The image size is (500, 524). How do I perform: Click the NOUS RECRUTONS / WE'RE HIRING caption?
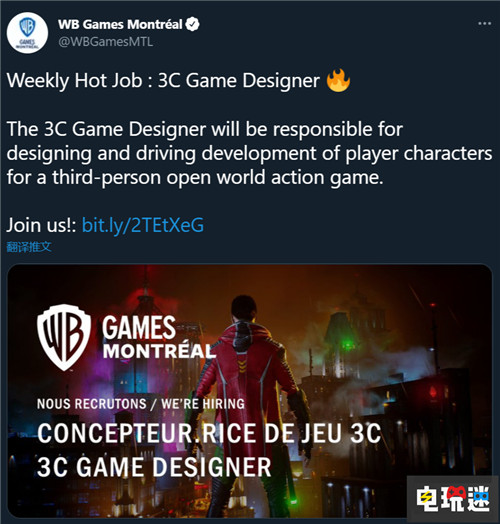click(141, 404)
